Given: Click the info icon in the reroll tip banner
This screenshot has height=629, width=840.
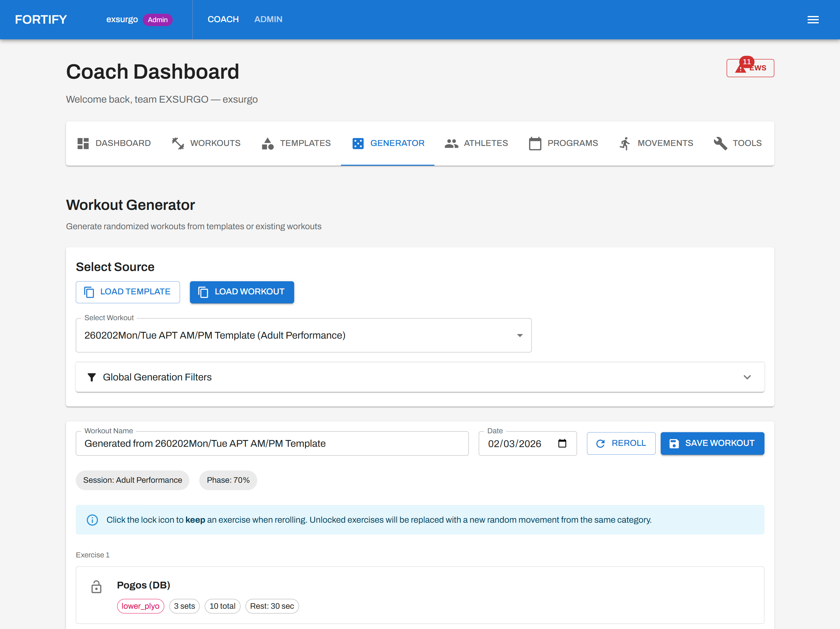Looking at the screenshot, I should [92, 520].
